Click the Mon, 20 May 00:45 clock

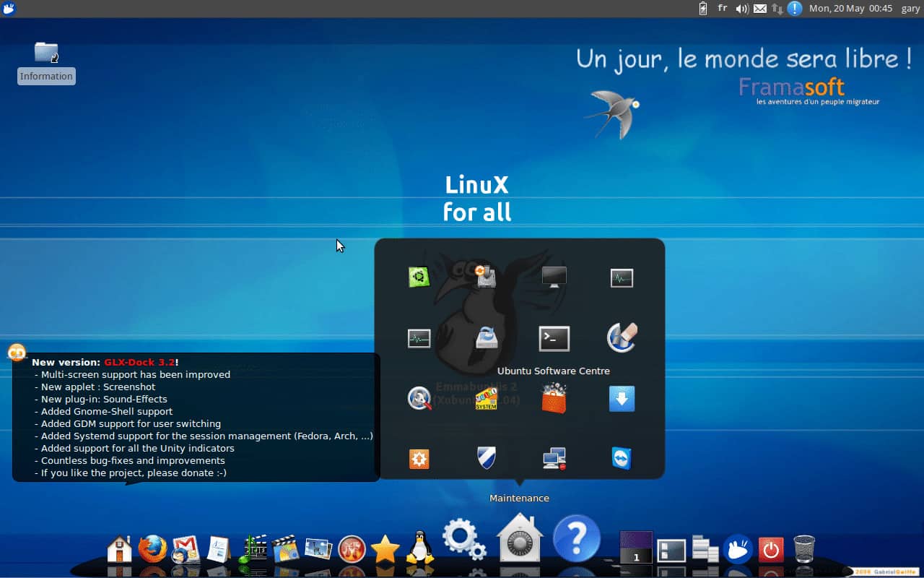pyautogui.click(x=851, y=9)
